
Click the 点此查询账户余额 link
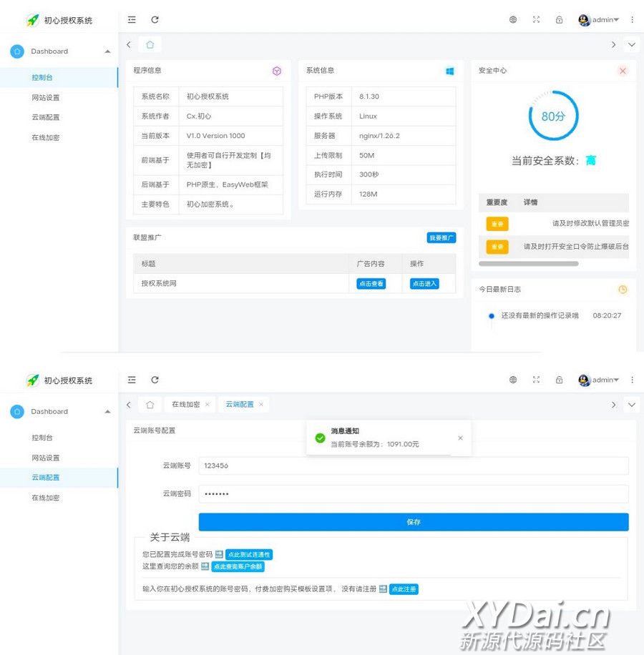click(238, 566)
